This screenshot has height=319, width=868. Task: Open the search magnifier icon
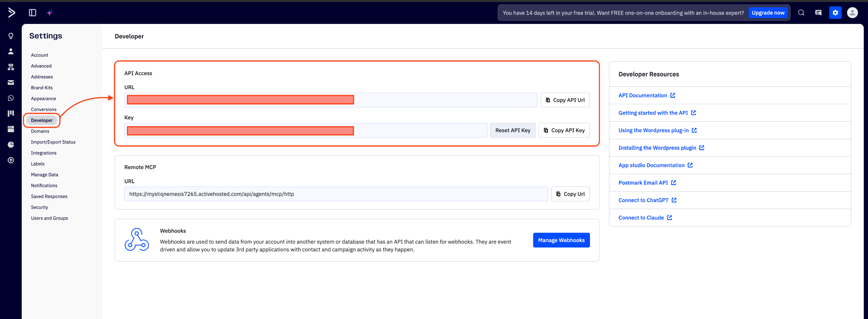[x=801, y=13]
